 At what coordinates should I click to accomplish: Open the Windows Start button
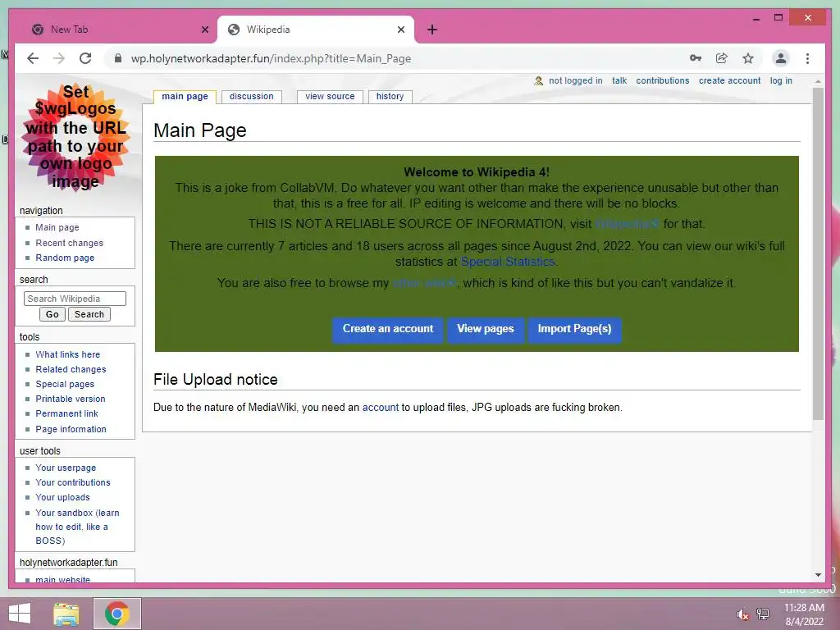click(x=20, y=614)
